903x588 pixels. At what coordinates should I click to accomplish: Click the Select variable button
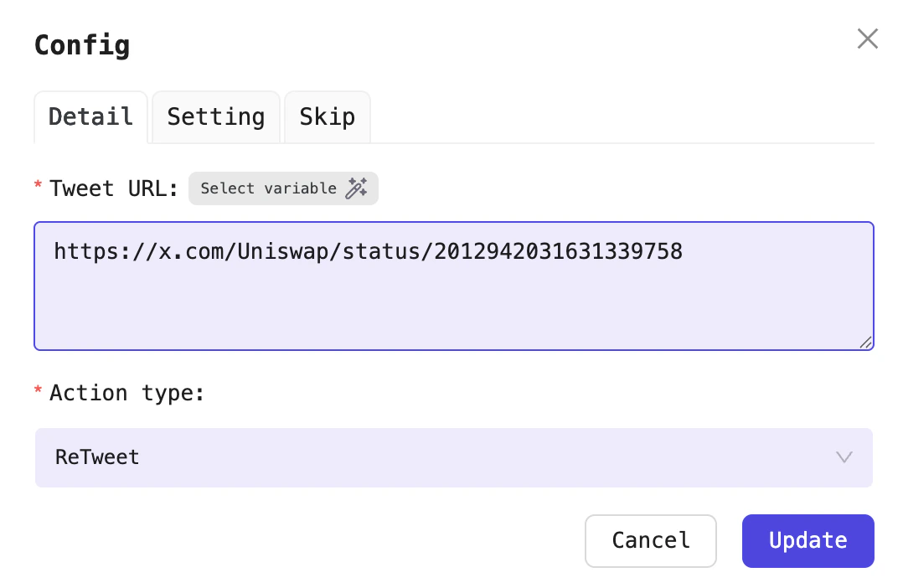(283, 188)
